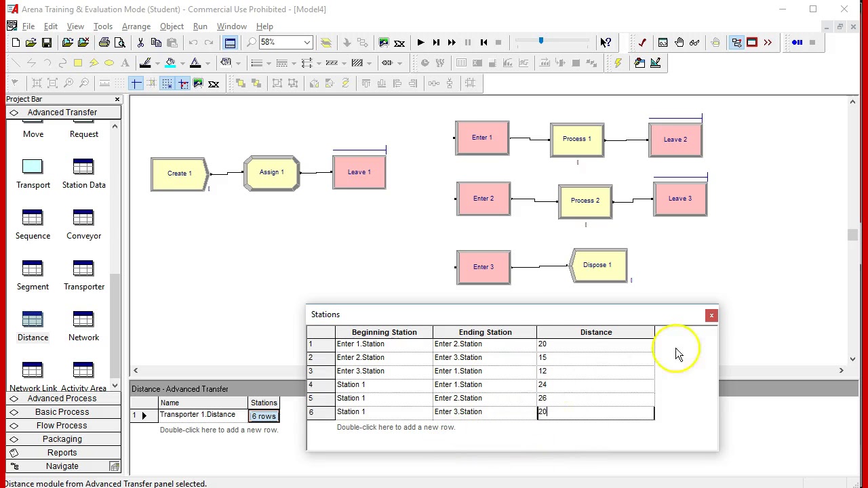
Task: Click the yellow lightning bolt icon
Action: pos(618,63)
